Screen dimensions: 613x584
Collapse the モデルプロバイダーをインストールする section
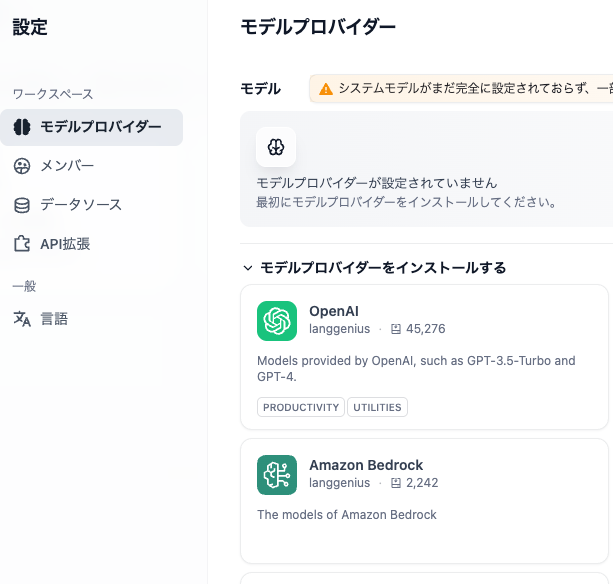pos(247,268)
